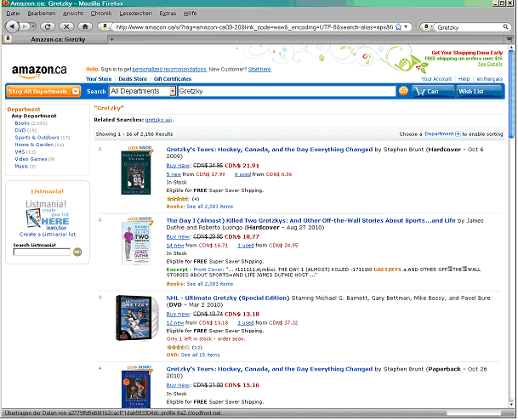Select the Amazon.ca: Gretzky tab
This screenshot has width=518, height=420.
(x=54, y=39)
